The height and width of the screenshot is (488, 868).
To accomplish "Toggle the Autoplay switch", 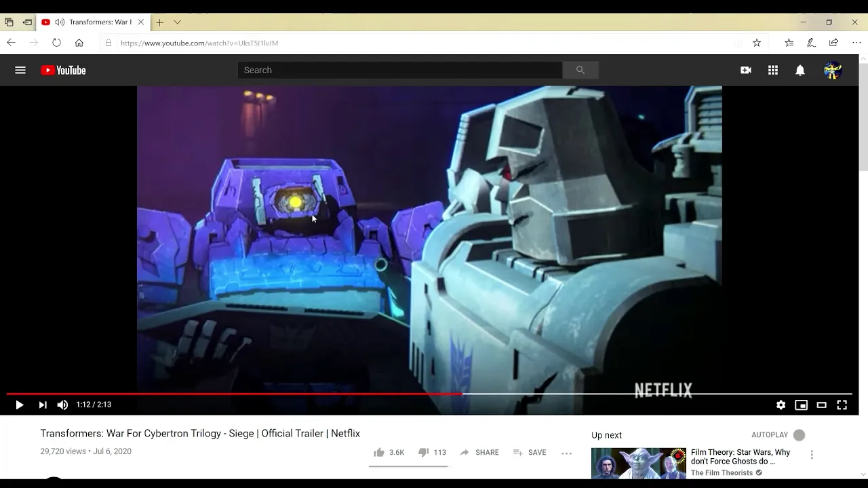I will point(799,435).
